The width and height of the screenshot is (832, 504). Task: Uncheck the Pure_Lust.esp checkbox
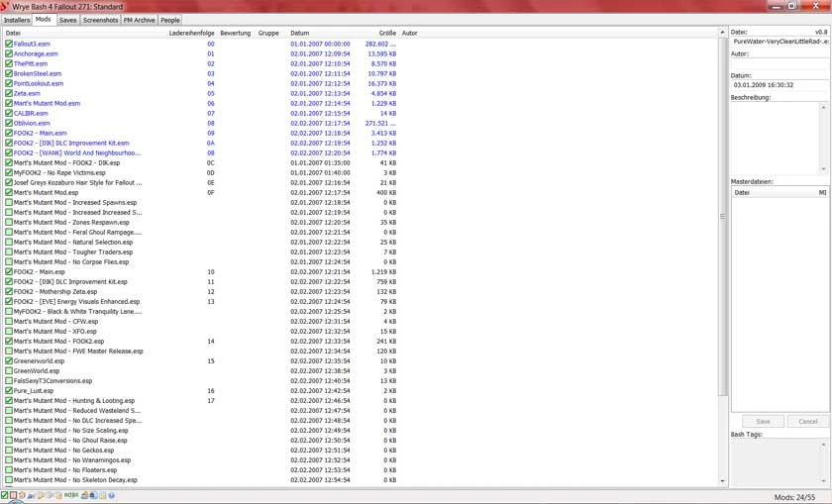9,390
